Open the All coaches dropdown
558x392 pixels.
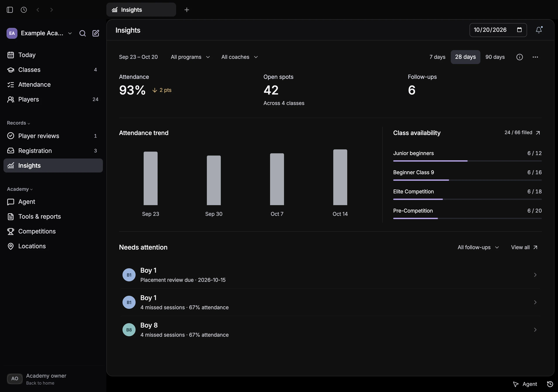coord(239,57)
